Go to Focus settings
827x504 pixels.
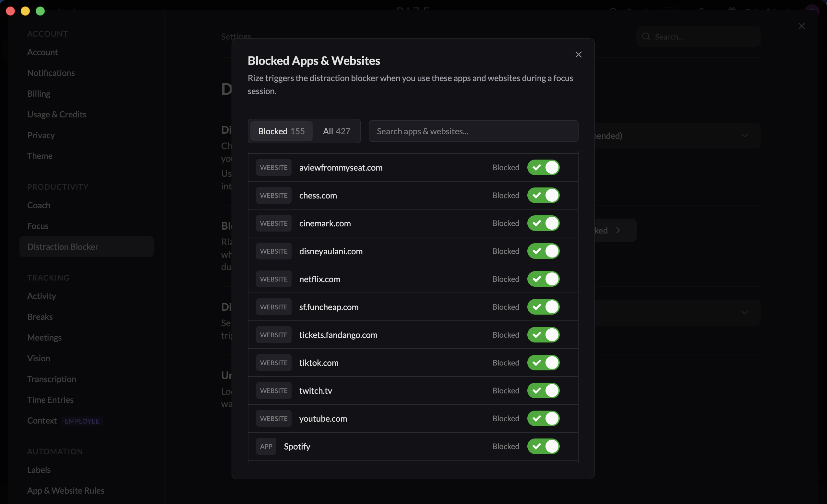[38, 226]
